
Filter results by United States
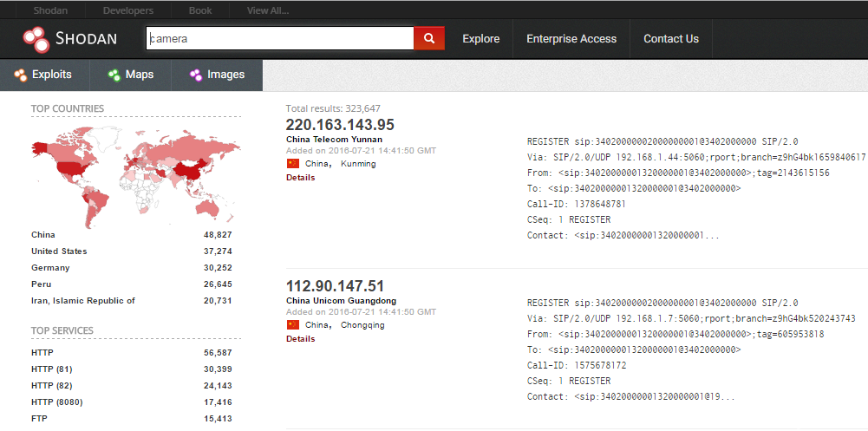[x=59, y=251]
